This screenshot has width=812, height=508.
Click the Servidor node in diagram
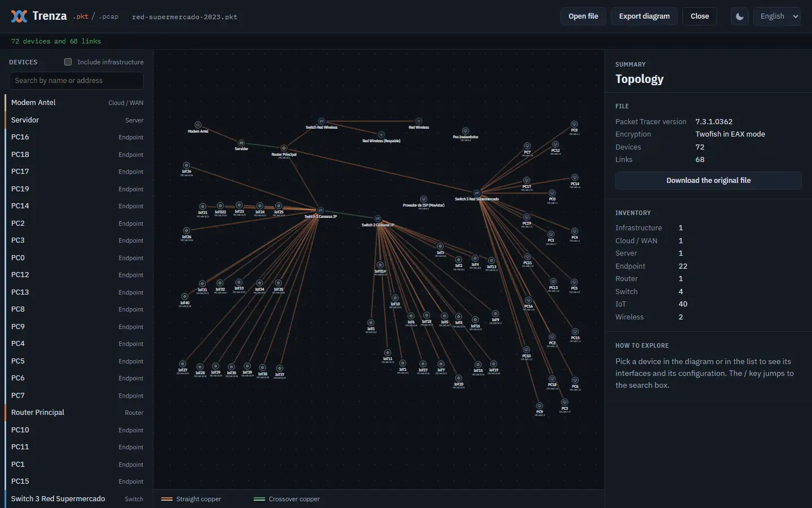(x=241, y=143)
